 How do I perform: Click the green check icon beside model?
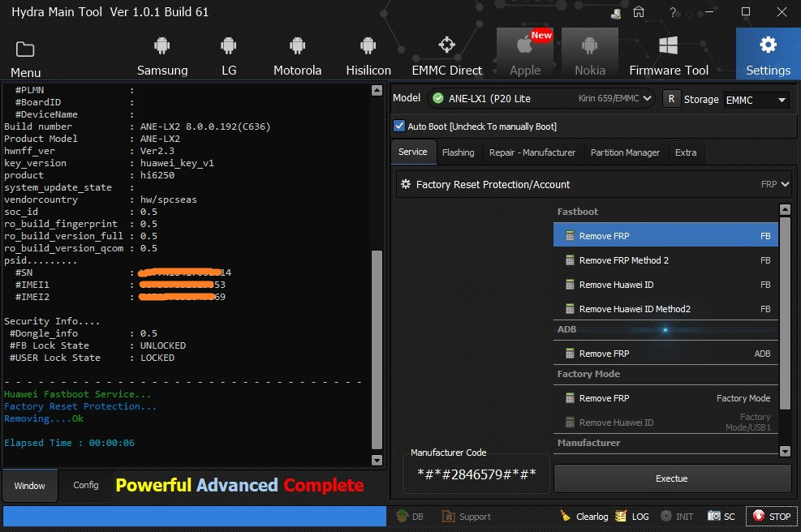click(x=437, y=98)
